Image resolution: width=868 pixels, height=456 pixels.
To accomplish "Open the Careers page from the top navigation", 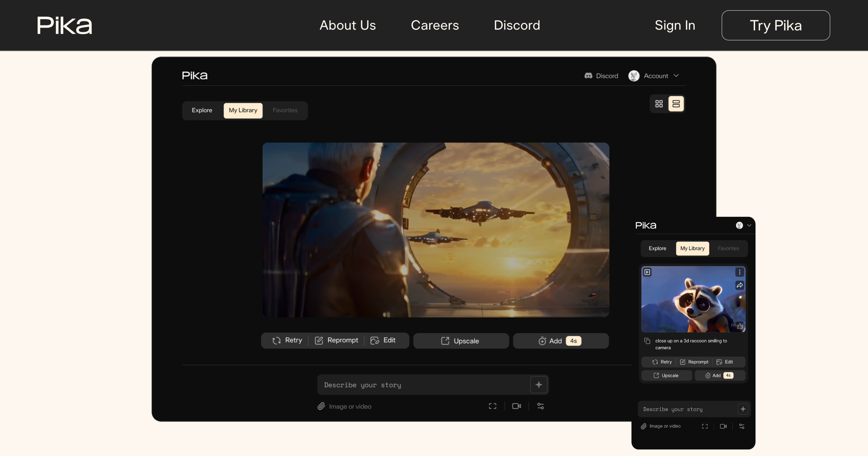I will pyautogui.click(x=434, y=25).
